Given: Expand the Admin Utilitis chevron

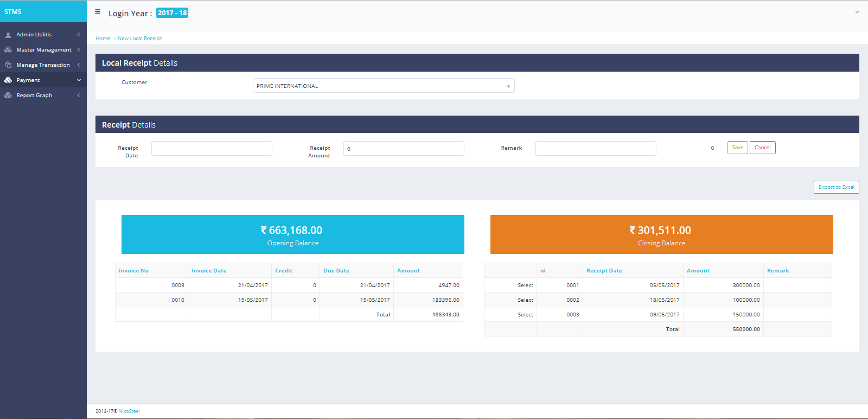Looking at the screenshot, I should 79,35.
